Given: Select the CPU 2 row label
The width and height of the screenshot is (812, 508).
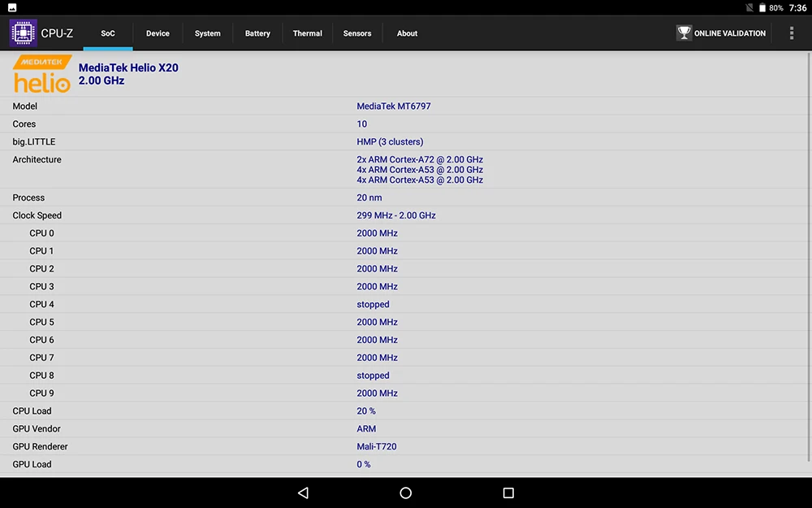Looking at the screenshot, I should (41, 268).
